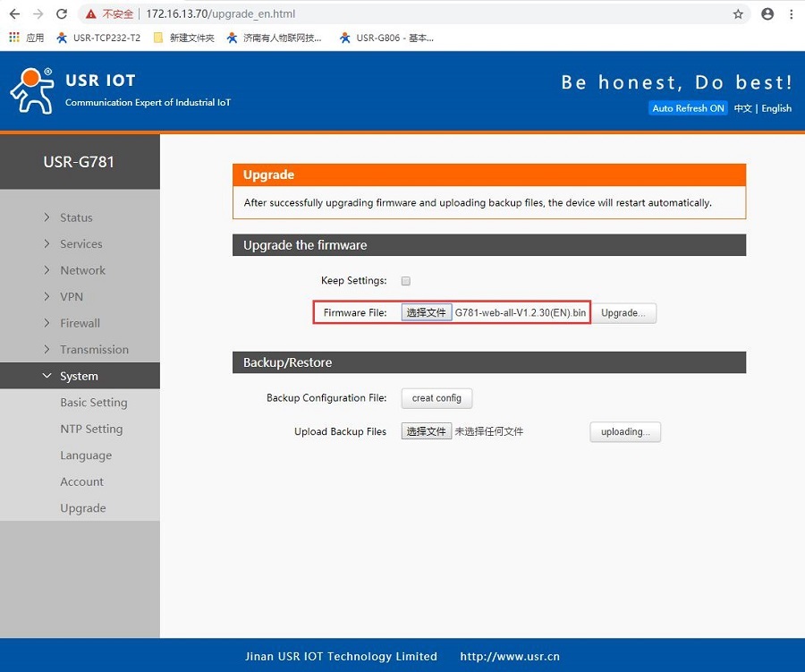Click the Upgrade orange header
This screenshot has height=672, width=805.
click(x=488, y=174)
